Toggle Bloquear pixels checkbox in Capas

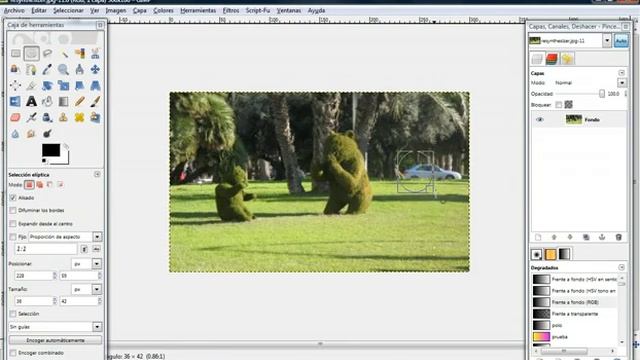point(559,105)
